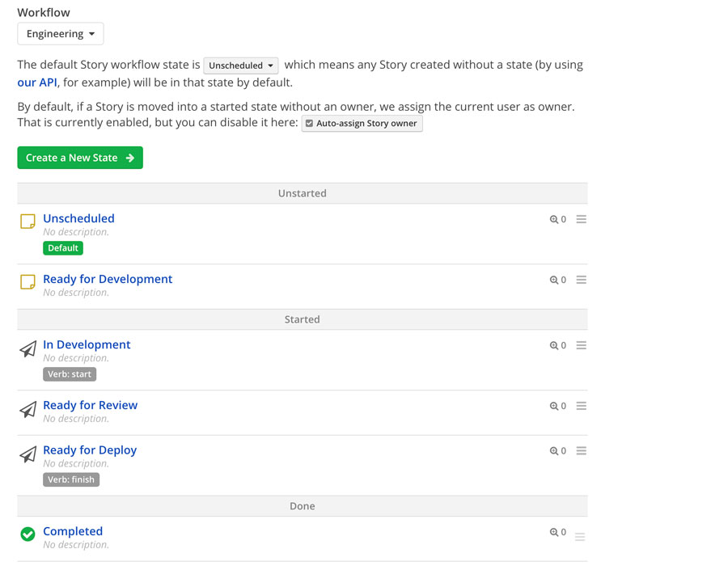728x570 pixels.
Task: Click the 'Verb: finish' tag
Action: [x=71, y=479]
